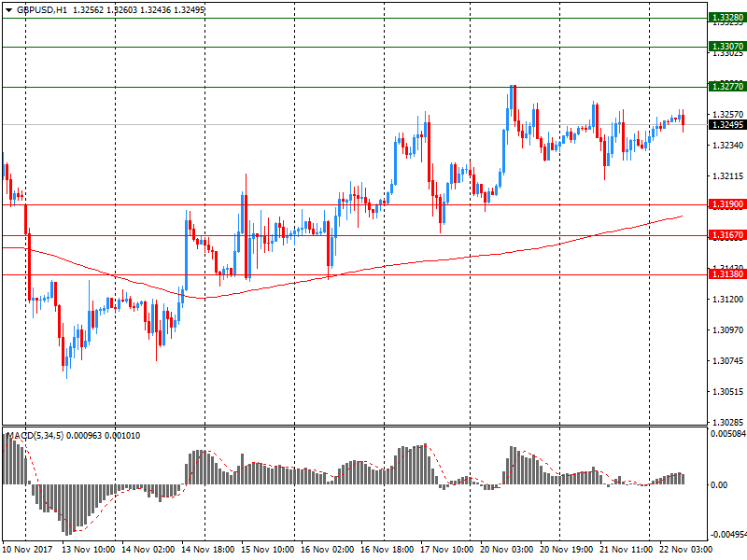Click the 13 Nov 10:00 time label

88,550
